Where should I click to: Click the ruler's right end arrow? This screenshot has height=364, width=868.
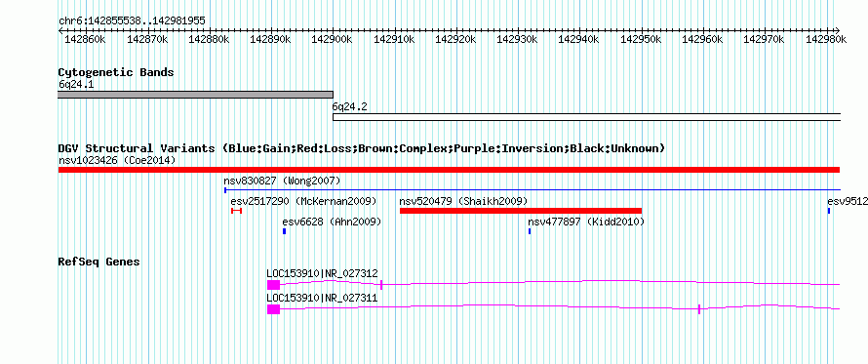click(x=838, y=30)
